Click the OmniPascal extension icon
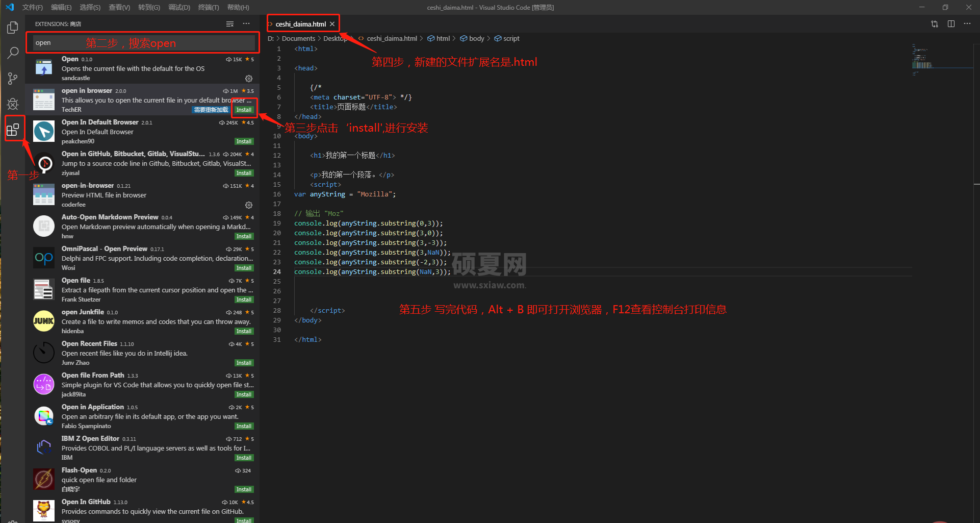 [x=44, y=258]
